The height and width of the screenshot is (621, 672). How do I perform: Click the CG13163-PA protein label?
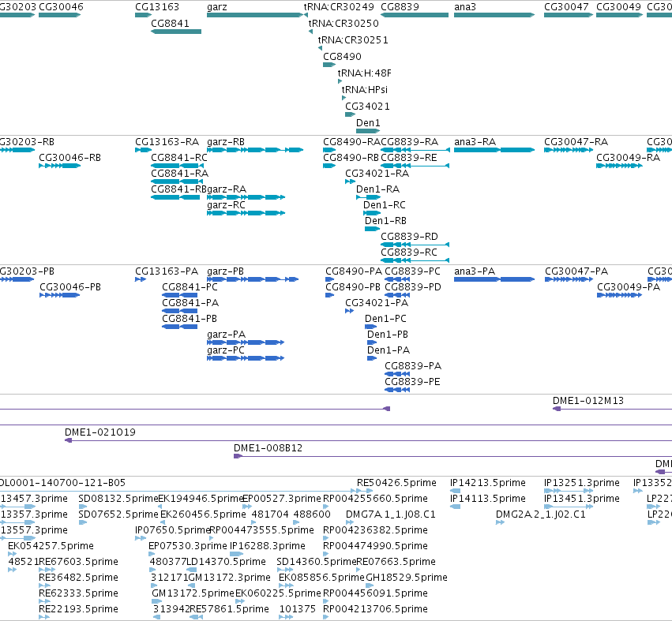click(x=167, y=271)
